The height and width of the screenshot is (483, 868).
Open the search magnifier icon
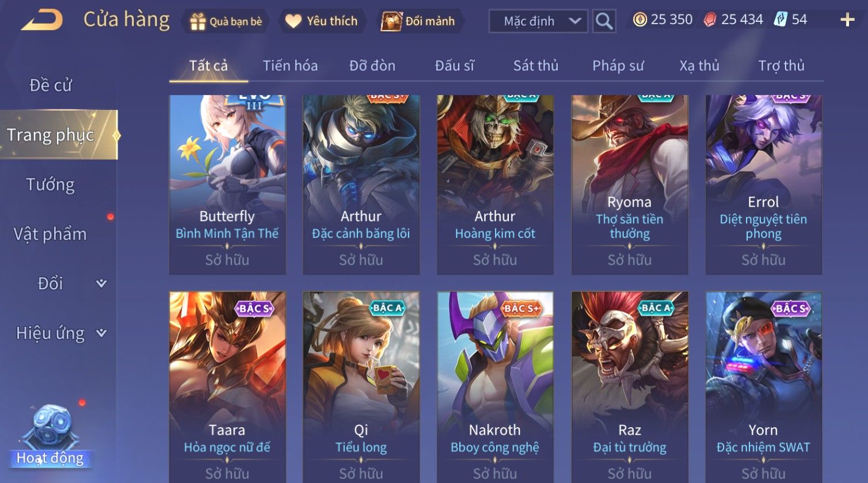click(604, 21)
